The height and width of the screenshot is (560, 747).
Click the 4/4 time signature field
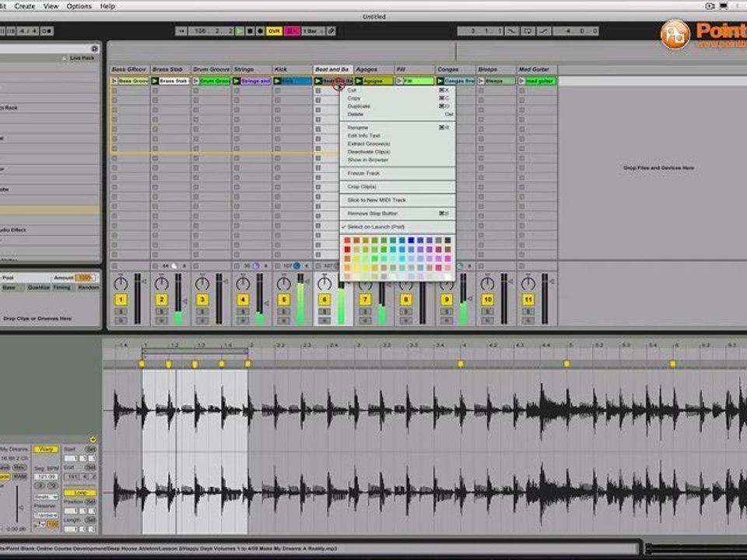click(x=28, y=31)
